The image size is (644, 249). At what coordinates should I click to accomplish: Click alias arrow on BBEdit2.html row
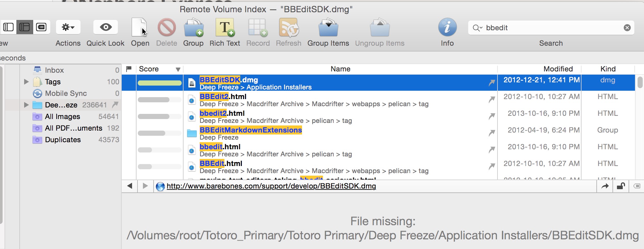click(492, 100)
